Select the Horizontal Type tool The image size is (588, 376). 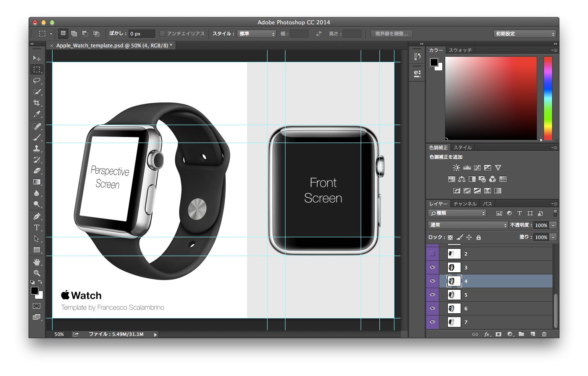tap(37, 227)
